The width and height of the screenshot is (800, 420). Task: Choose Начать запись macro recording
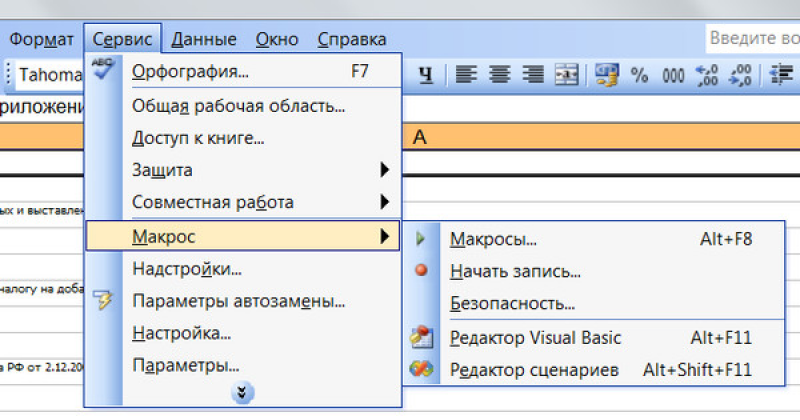[x=594, y=271]
